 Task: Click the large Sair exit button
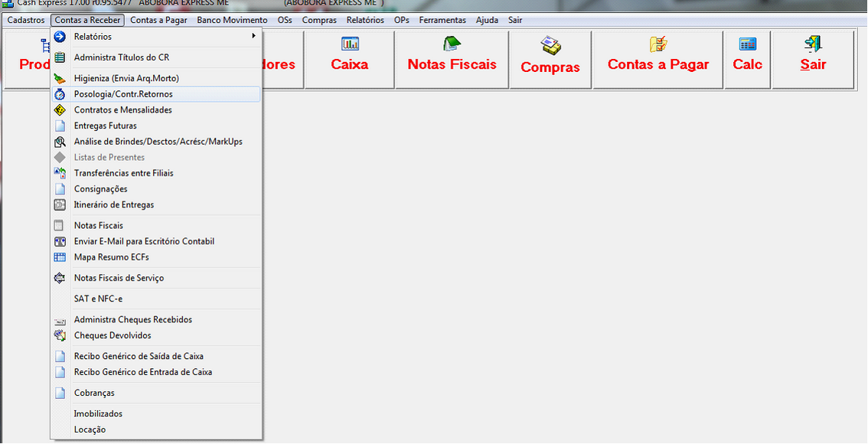click(813, 60)
